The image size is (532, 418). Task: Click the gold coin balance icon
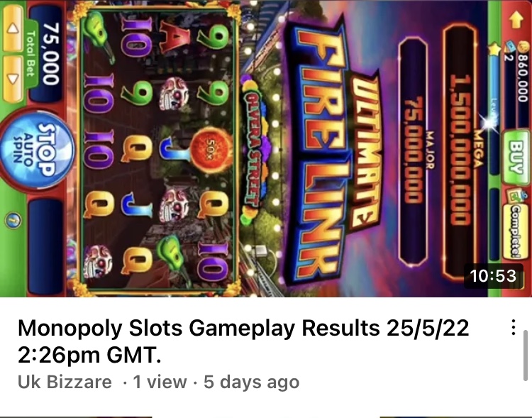524,45
